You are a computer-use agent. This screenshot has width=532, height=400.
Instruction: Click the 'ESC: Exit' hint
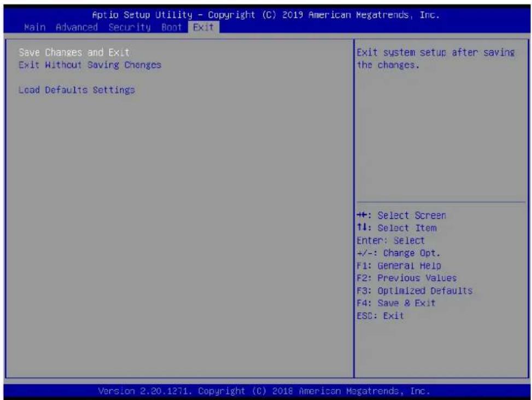click(x=380, y=316)
